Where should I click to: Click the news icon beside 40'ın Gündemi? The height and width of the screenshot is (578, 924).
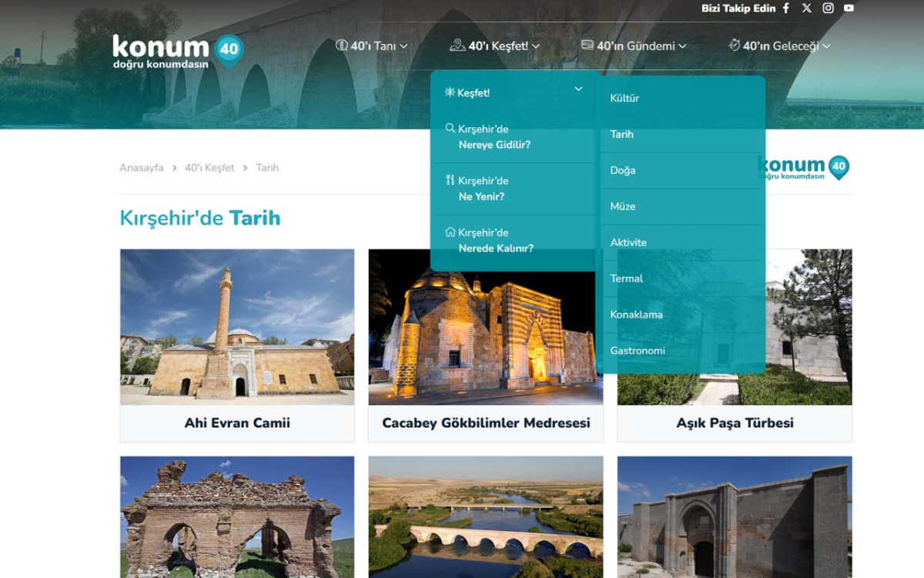coord(587,45)
